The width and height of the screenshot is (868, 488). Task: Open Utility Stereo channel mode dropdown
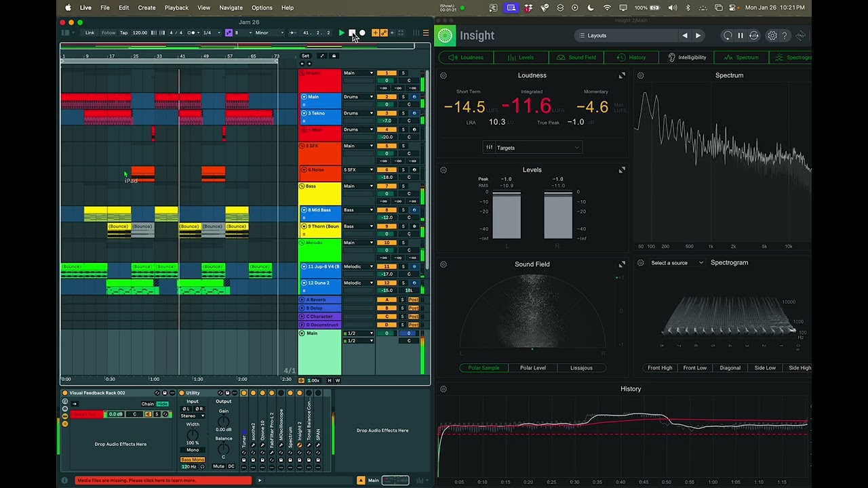193,416
